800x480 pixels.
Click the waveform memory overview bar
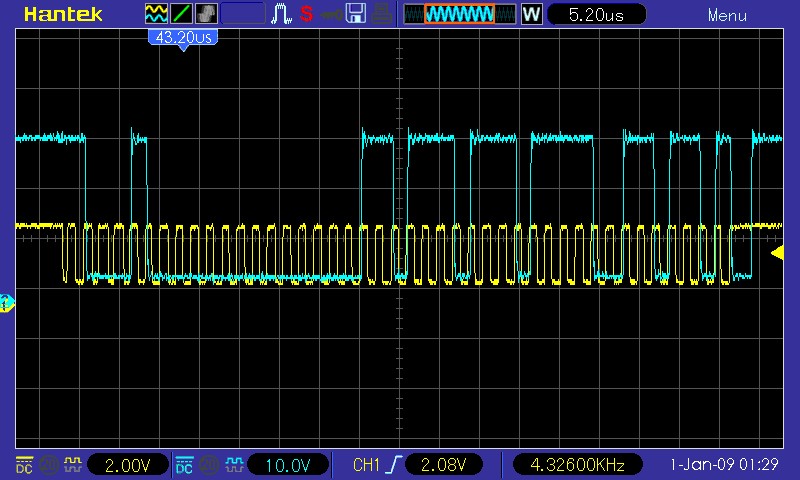click(460, 14)
